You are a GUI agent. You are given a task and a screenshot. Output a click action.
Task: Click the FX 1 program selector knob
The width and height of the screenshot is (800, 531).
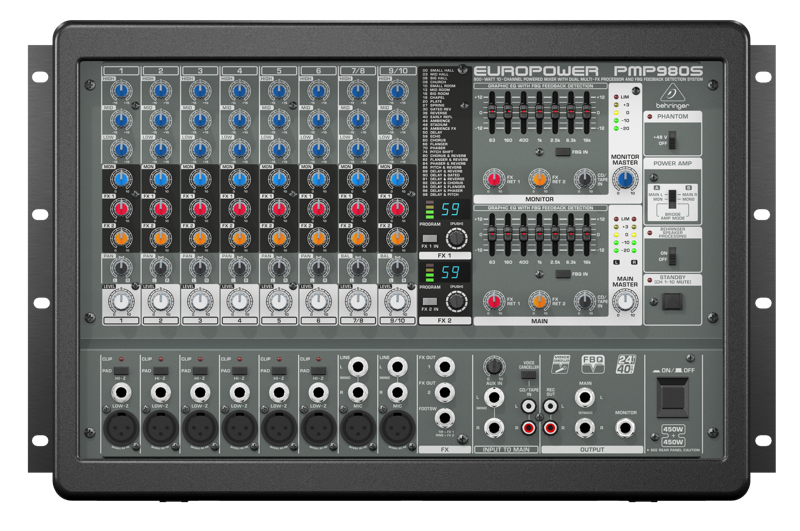(456, 236)
